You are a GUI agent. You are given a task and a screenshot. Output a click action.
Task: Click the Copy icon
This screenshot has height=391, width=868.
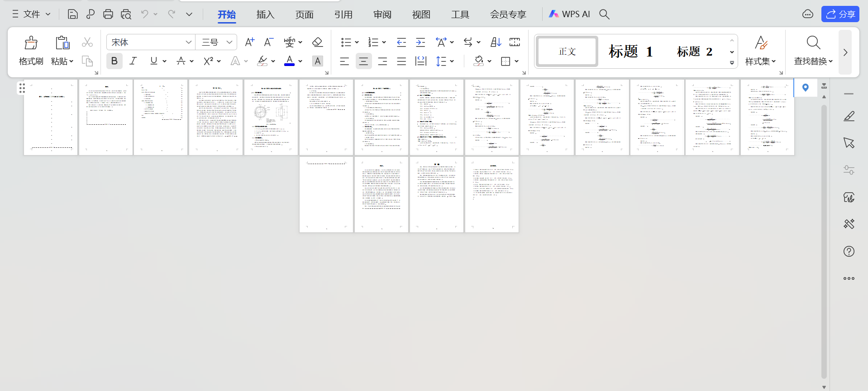tap(87, 61)
